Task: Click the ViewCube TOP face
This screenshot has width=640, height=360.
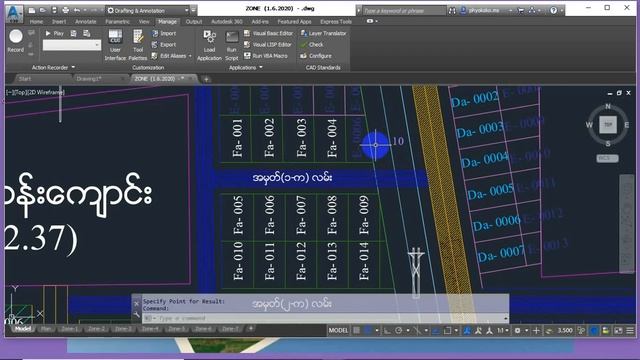Action: tap(608, 124)
